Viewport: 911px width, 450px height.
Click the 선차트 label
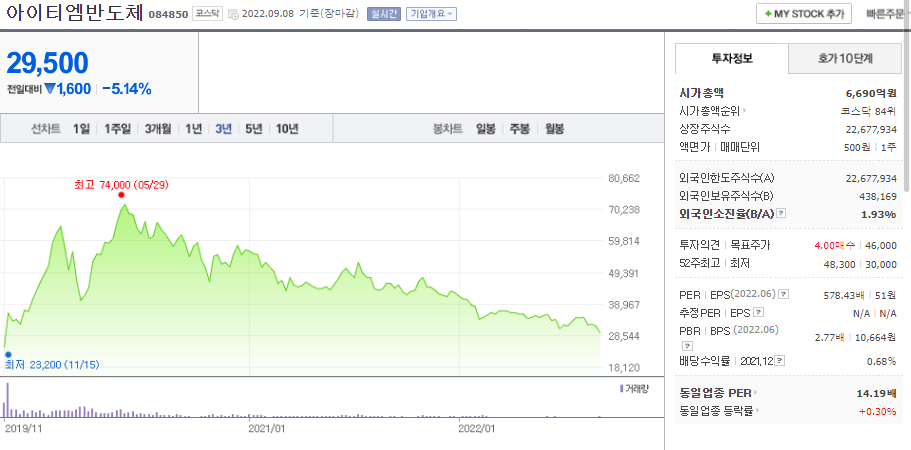point(45,129)
